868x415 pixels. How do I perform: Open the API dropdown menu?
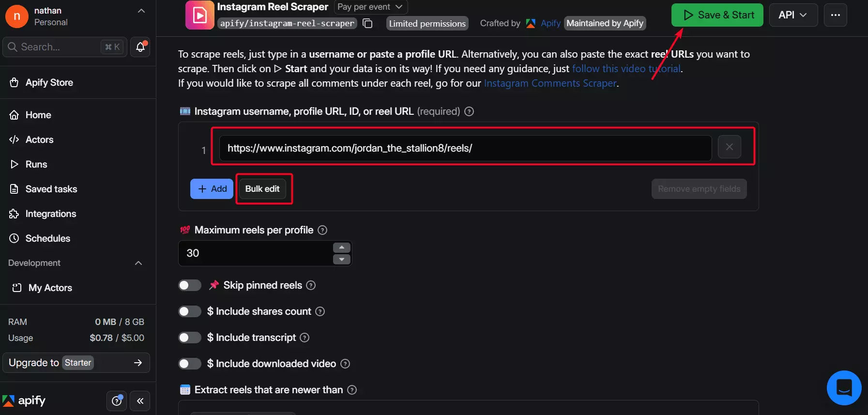793,15
